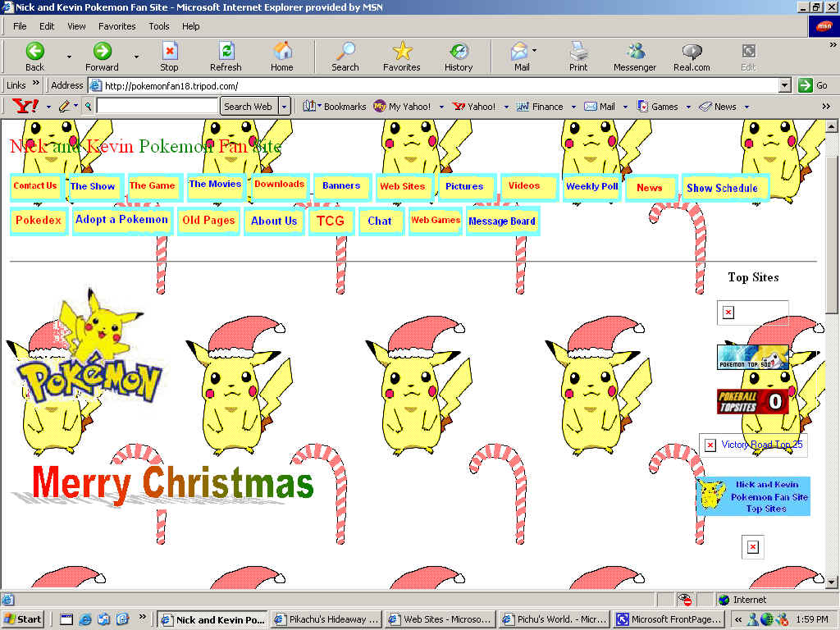This screenshot has width=840, height=630.
Task: Launch Messenger from the toolbar
Action: pos(635,52)
